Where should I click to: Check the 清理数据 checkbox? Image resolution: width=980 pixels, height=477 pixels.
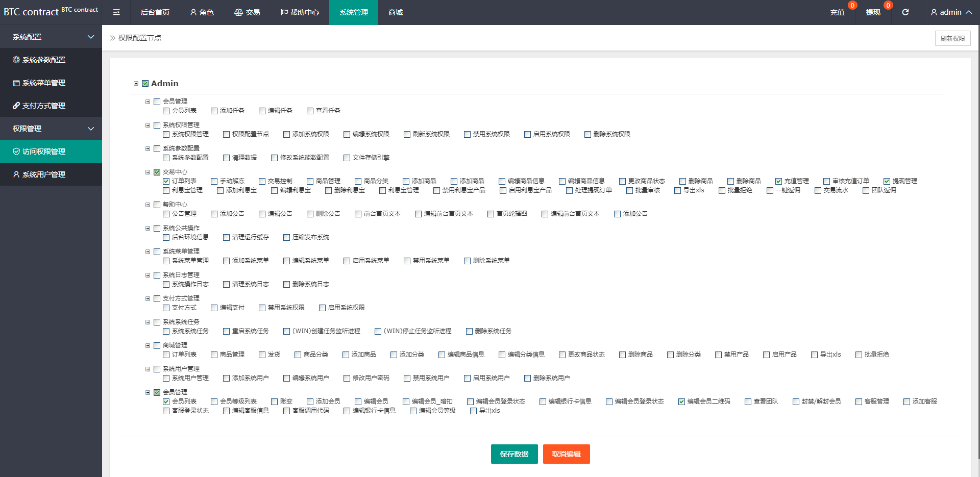click(x=226, y=158)
